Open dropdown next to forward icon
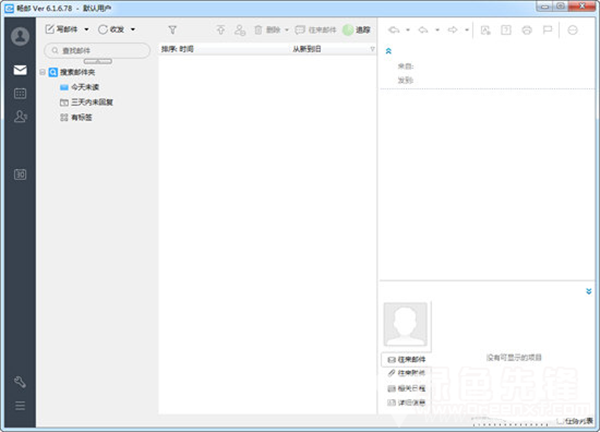The width and height of the screenshot is (600, 432). 467,30
